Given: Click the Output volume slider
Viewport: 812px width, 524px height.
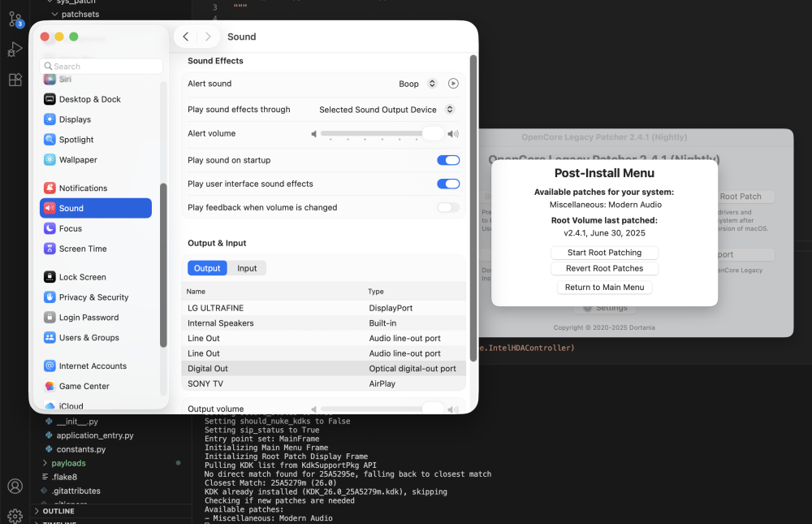Looking at the screenshot, I should (x=382, y=409).
